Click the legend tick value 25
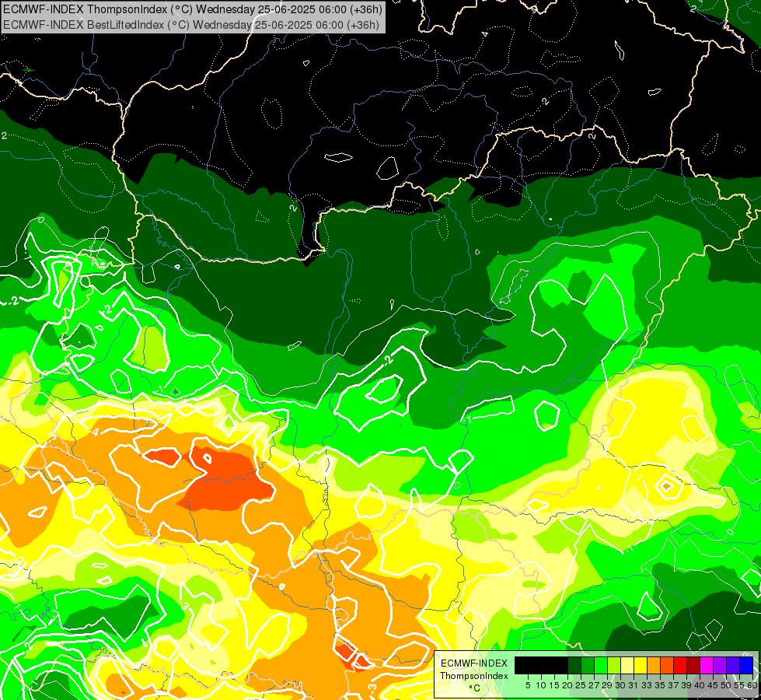The width and height of the screenshot is (761, 700). coord(581,685)
